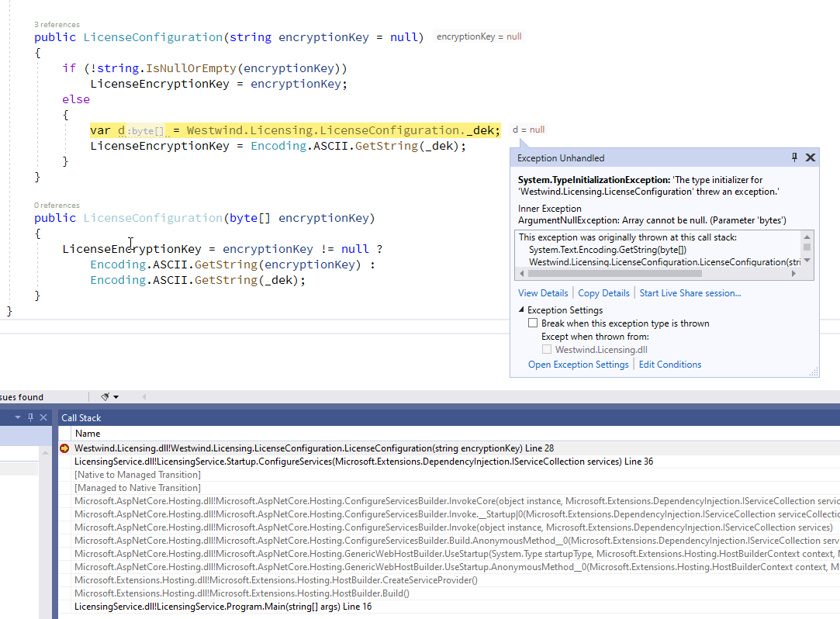Enable Break when this exception type is thrown
The width and height of the screenshot is (840, 619).
(x=533, y=323)
